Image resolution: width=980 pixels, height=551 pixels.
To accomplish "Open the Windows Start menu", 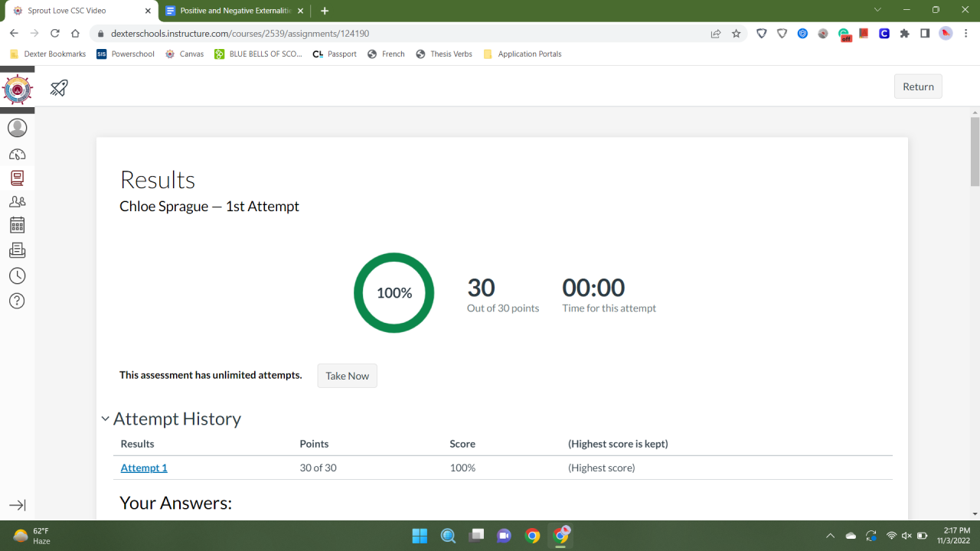I will click(x=420, y=536).
